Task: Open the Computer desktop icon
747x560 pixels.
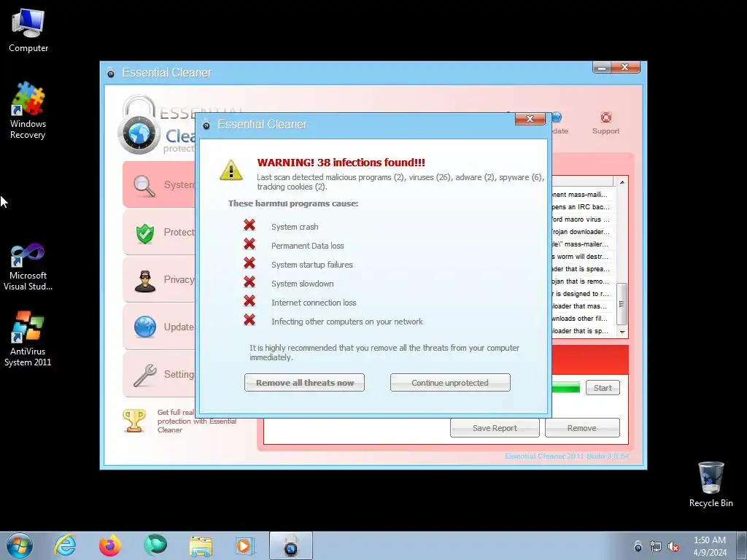Action: 28,30
